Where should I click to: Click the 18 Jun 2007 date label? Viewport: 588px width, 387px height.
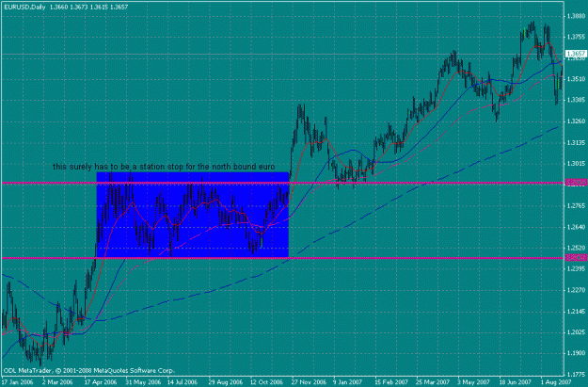coord(515,382)
